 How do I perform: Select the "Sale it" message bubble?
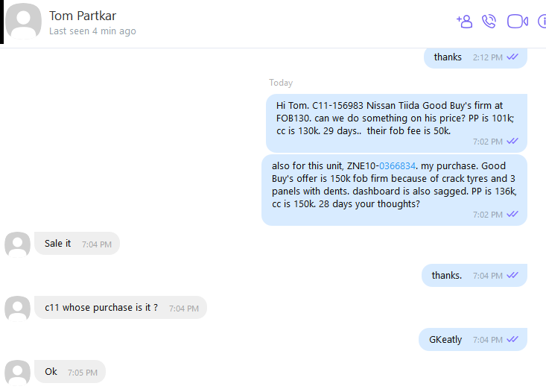click(77, 244)
